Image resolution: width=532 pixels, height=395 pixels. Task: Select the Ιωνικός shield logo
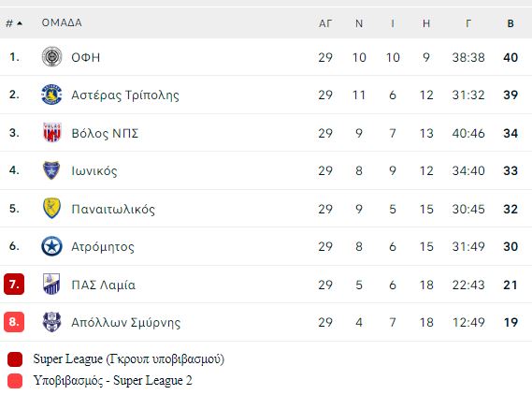[x=51, y=170]
